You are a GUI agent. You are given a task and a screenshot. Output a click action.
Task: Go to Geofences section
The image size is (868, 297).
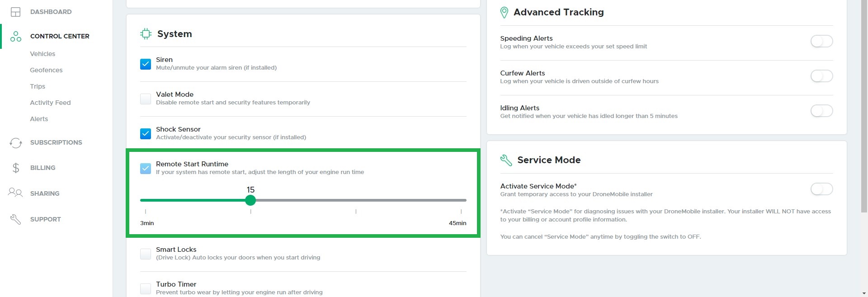point(46,70)
